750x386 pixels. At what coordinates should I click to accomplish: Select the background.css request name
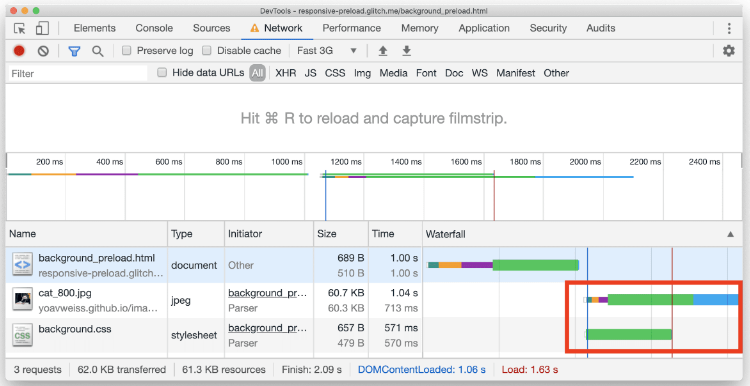(75, 329)
